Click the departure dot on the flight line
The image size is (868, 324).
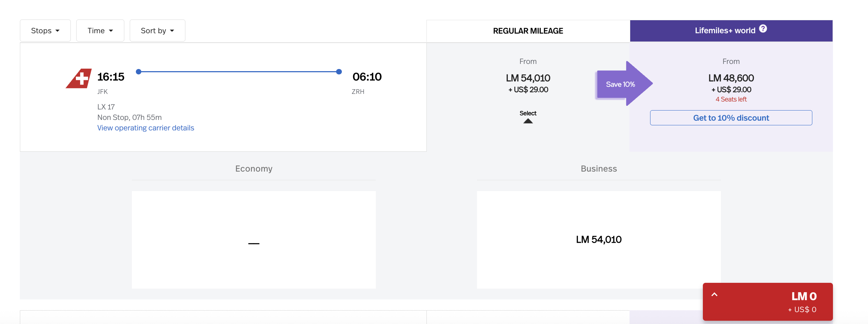click(x=138, y=72)
